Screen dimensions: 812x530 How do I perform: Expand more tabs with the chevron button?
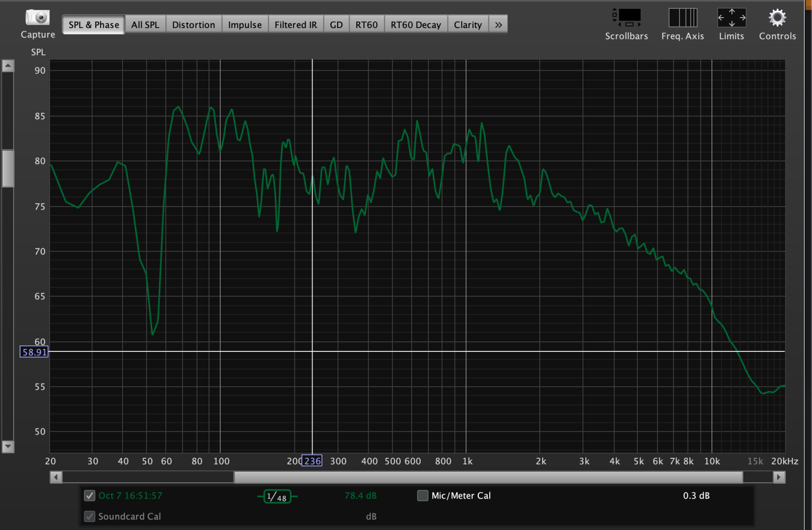click(x=498, y=25)
